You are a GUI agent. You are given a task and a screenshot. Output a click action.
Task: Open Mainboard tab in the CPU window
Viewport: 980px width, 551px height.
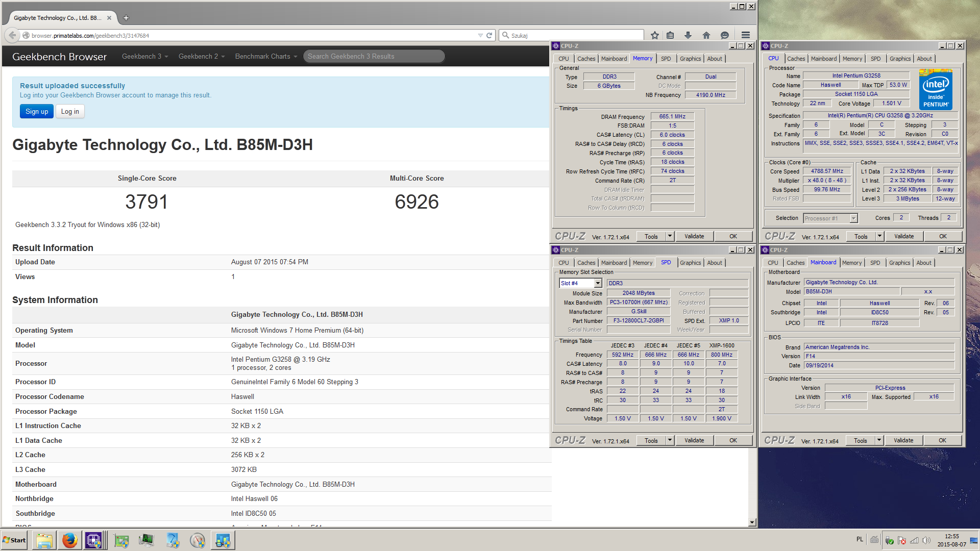pyautogui.click(x=824, y=59)
